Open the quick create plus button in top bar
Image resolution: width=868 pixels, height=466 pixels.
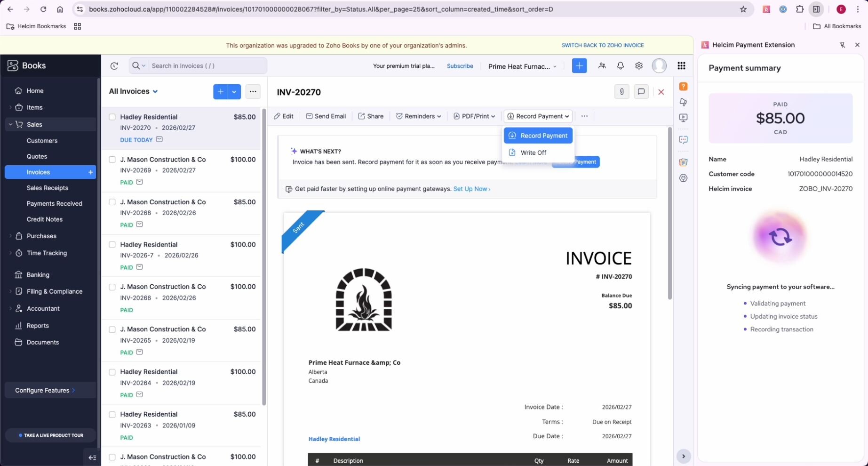579,66
